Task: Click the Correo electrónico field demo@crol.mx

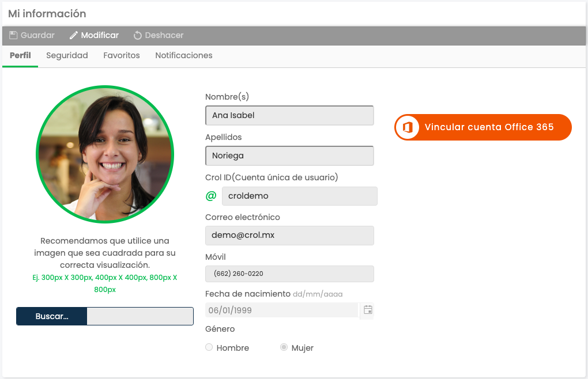Action: click(289, 236)
